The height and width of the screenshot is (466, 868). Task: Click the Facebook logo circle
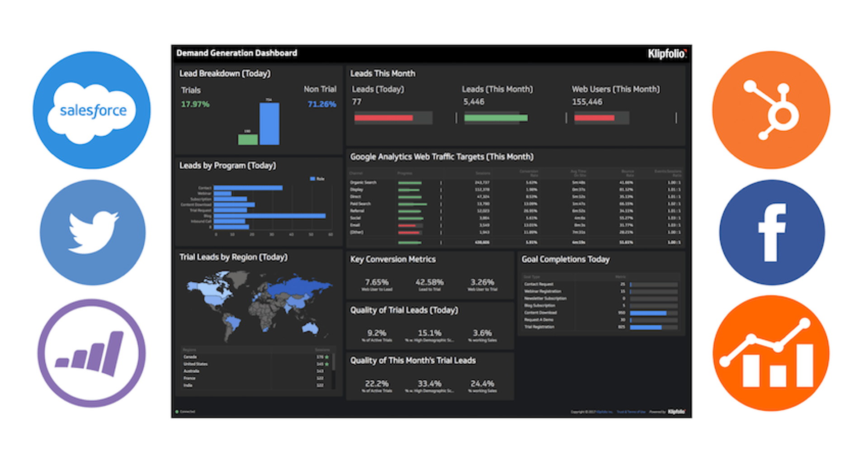772,232
